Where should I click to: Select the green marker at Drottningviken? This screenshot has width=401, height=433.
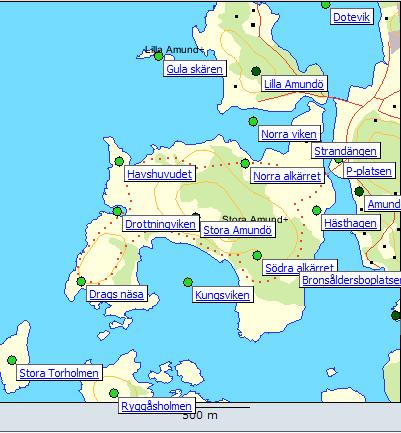click(117, 211)
